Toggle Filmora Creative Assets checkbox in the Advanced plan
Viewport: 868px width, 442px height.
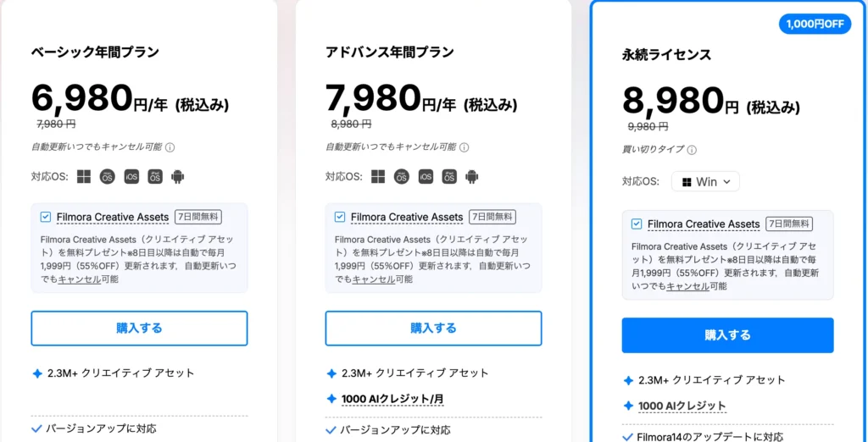(x=340, y=217)
